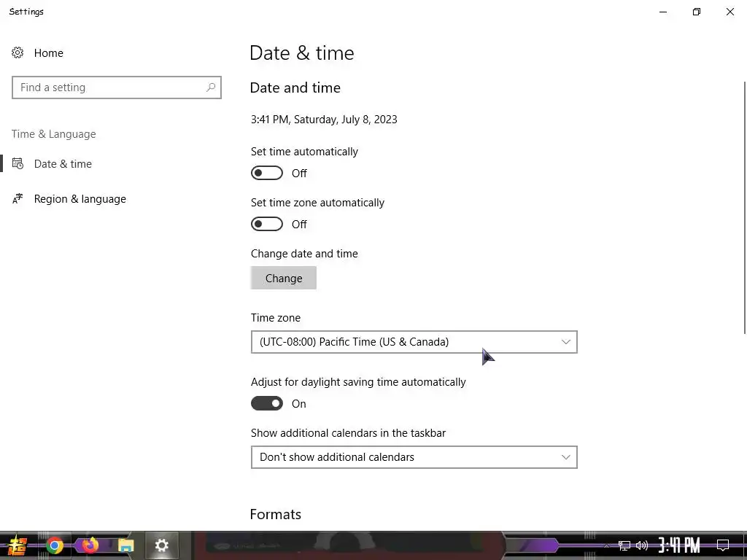The image size is (747, 560).
Task: Click the Region & language icon in sidebar
Action: tap(18, 198)
